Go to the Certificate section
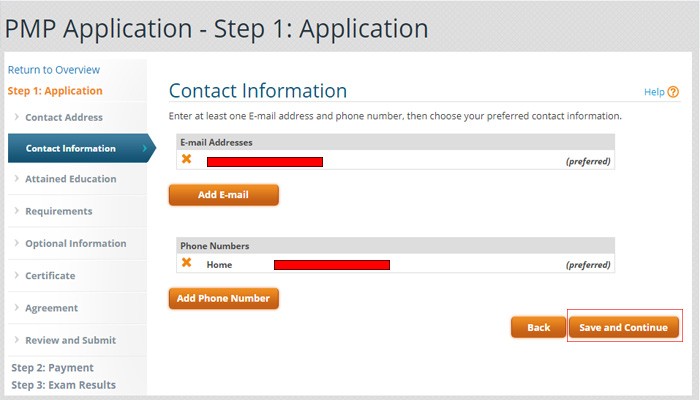 [x=50, y=276]
